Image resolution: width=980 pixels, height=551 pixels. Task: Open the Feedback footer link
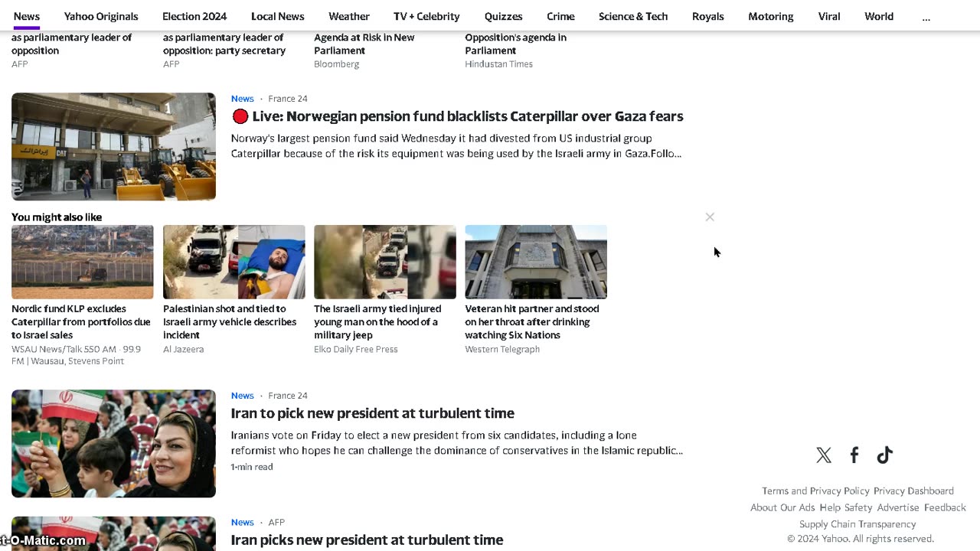[945, 507]
